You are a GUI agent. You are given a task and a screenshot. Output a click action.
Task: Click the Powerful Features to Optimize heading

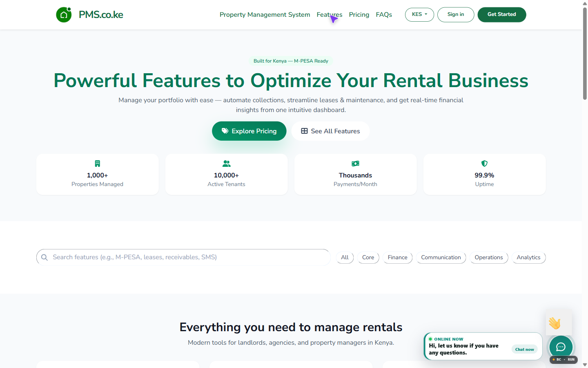coord(291,80)
